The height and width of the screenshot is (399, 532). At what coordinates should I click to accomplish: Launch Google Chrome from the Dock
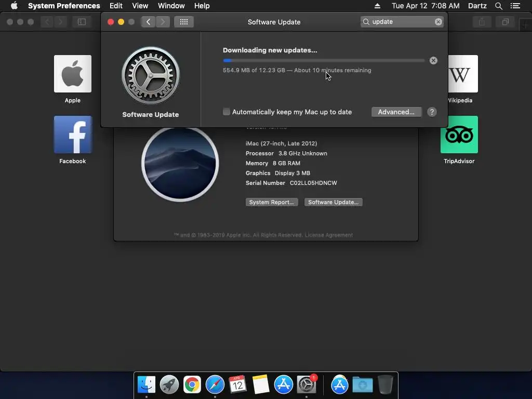(192, 385)
